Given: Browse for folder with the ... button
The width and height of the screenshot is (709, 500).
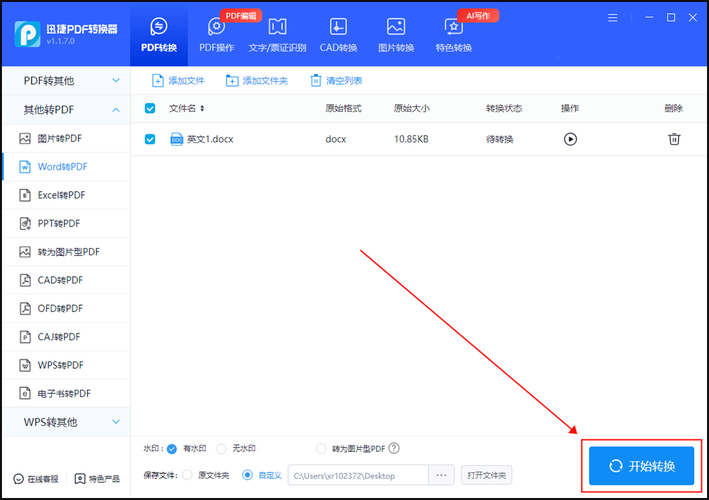Looking at the screenshot, I should coord(441,476).
